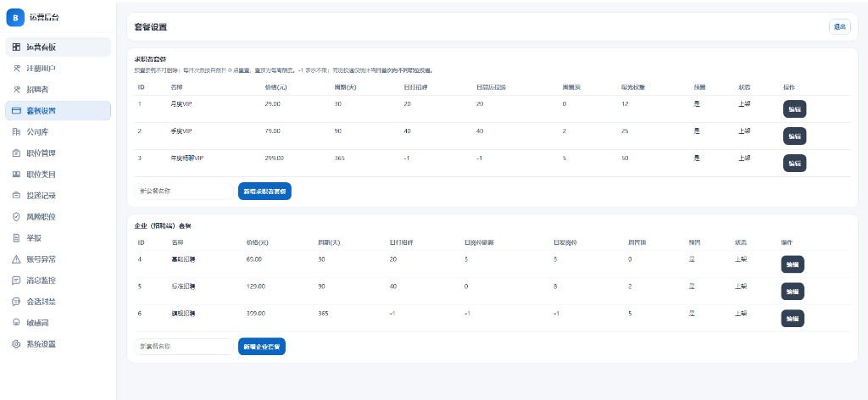Open 运营看板 via its dashboard grid icon
Image resolution: width=868 pixels, height=400 pixels.
click(17, 47)
